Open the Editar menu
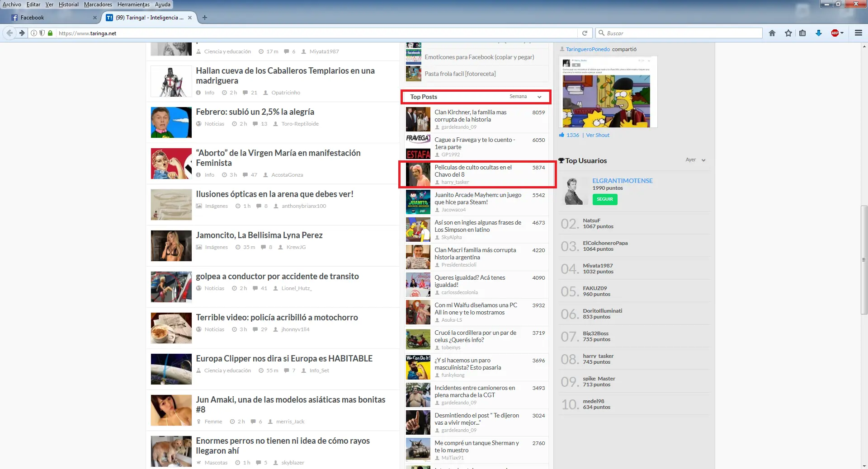868x469 pixels. [x=33, y=5]
